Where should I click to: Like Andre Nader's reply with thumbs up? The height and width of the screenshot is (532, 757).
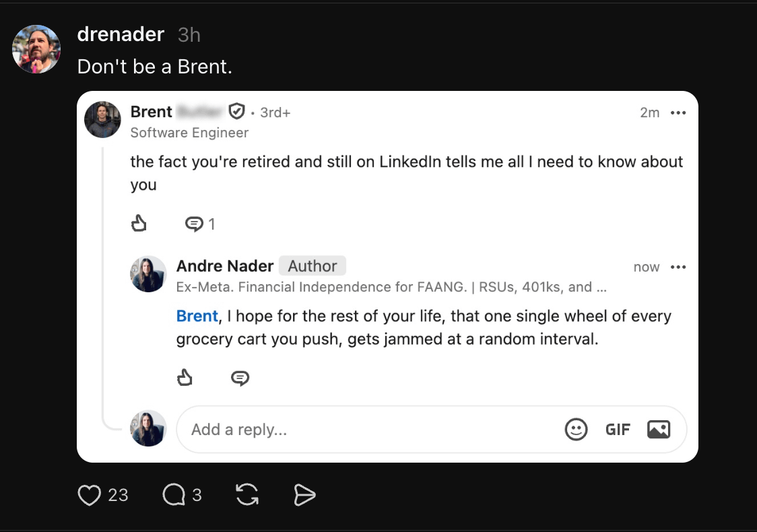point(185,378)
